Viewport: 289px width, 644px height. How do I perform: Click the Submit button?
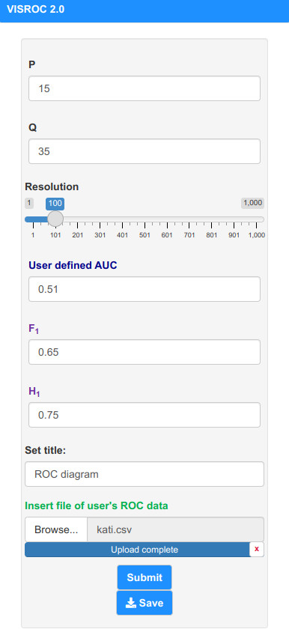coord(144,577)
